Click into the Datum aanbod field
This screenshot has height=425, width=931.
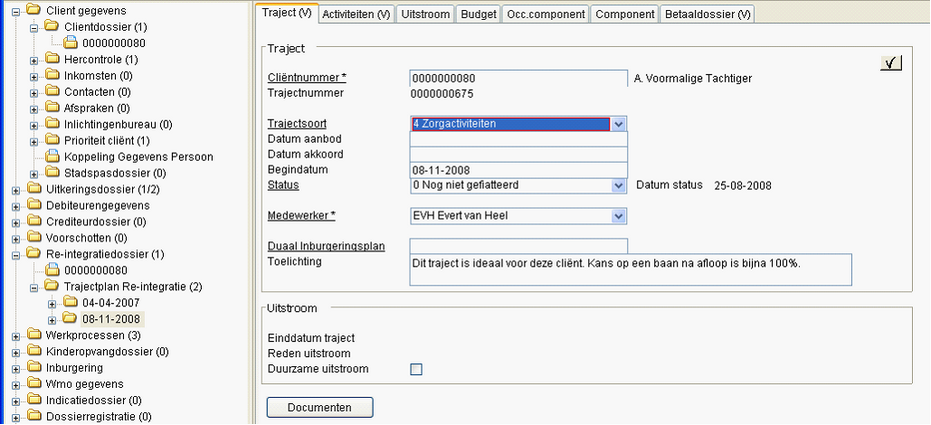pos(518,139)
